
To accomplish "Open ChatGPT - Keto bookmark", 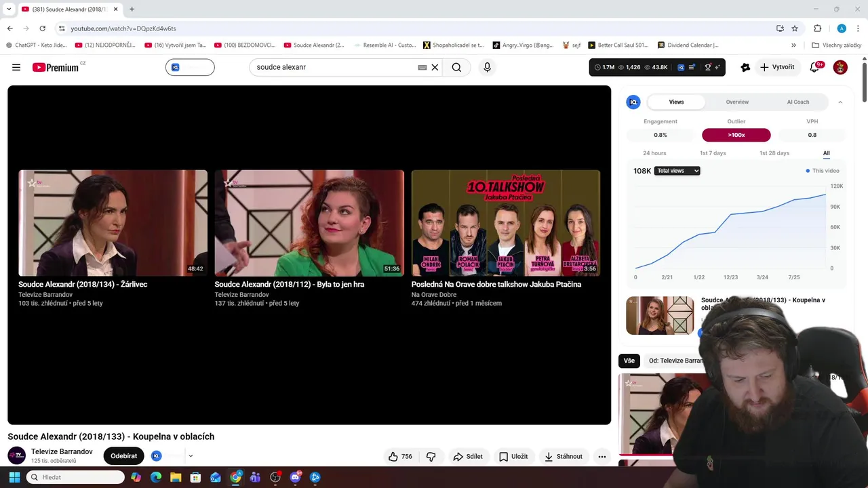I will (x=37, y=45).
